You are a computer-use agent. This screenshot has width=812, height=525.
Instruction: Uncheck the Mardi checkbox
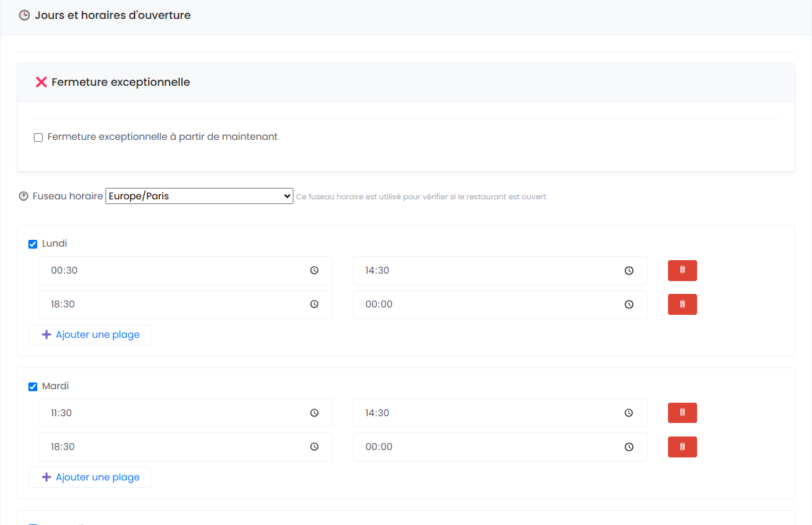click(x=33, y=386)
